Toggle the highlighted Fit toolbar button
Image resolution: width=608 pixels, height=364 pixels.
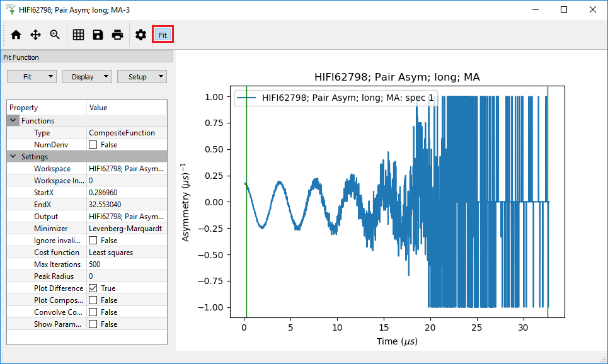[x=163, y=35]
